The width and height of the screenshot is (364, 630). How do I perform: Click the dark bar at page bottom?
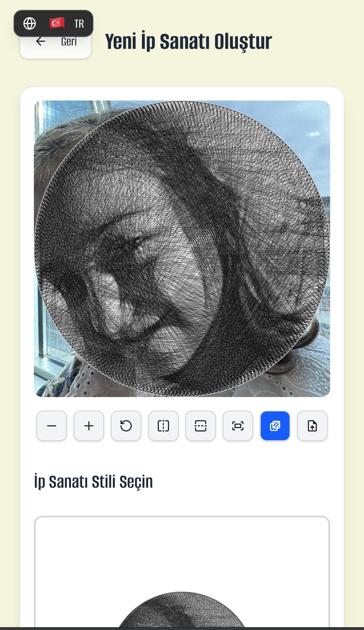[182, 629]
